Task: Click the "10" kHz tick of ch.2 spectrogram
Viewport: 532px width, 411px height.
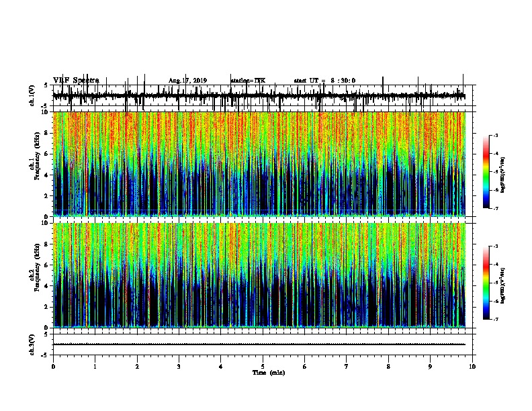Action: point(44,223)
